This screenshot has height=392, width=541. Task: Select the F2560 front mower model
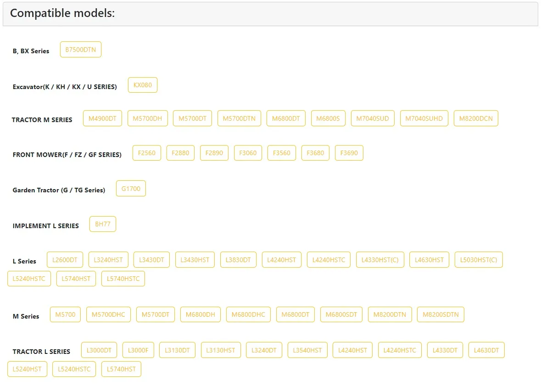pyautogui.click(x=147, y=153)
